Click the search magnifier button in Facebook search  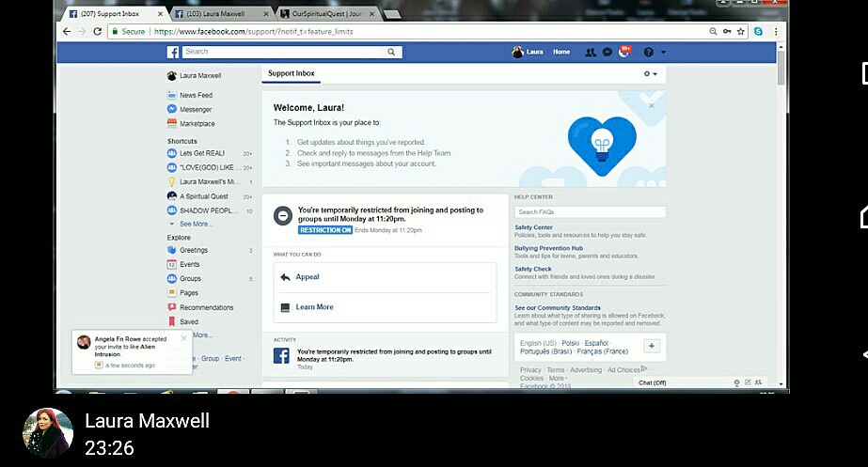click(x=392, y=53)
